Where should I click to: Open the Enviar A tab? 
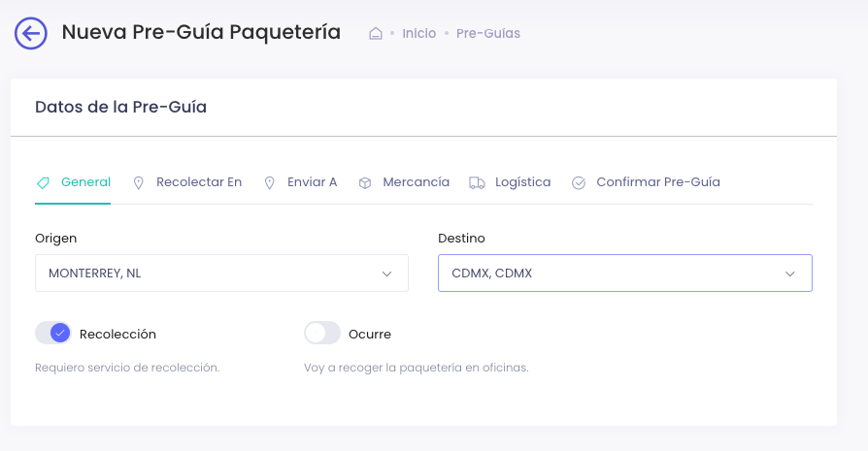(312, 181)
